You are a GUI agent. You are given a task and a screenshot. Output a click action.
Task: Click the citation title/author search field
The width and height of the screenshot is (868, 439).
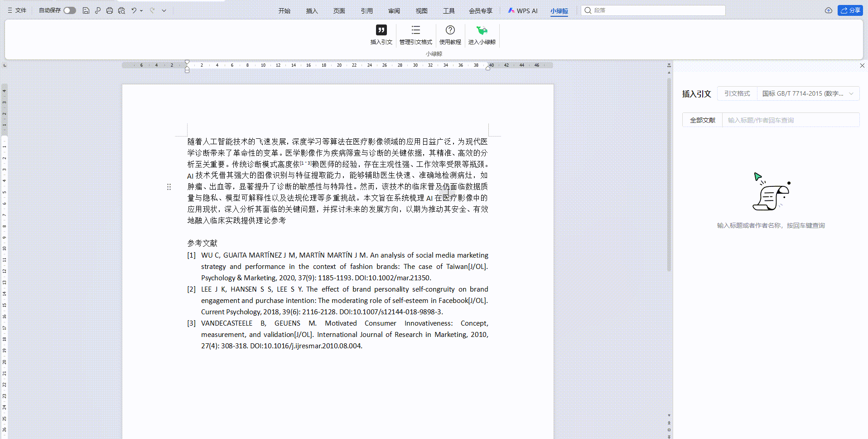pyautogui.click(x=790, y=120)
